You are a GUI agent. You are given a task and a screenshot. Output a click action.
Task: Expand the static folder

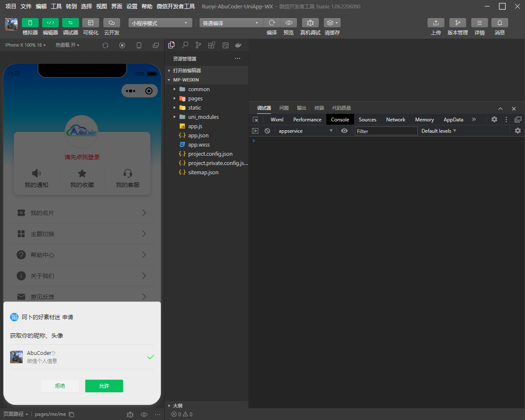pos(206,108)
